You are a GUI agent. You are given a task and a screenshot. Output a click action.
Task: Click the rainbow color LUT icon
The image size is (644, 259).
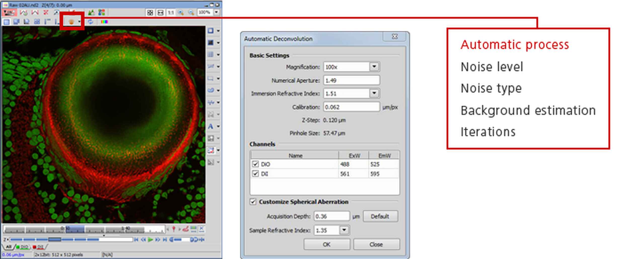(x=104, y=22)
